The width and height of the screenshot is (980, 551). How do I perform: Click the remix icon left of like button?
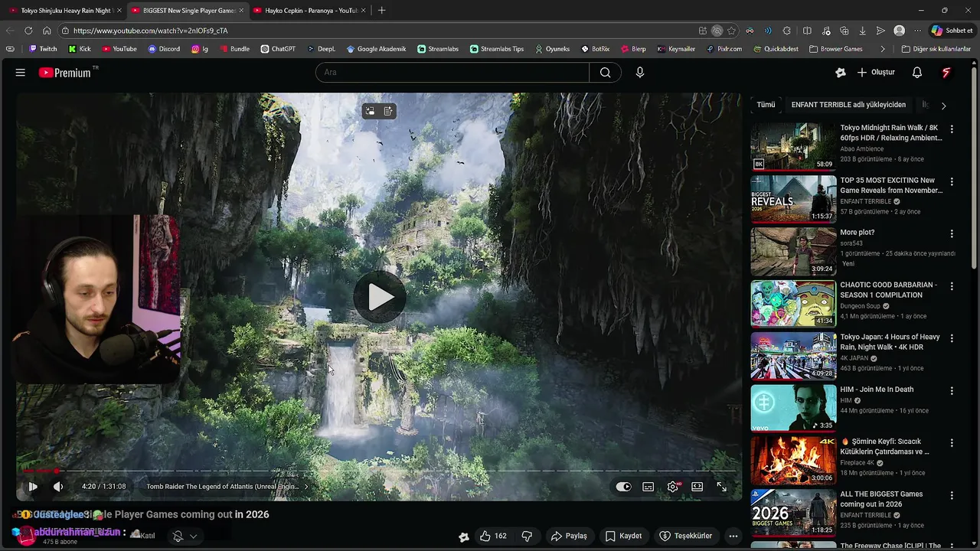coord(463,536)
